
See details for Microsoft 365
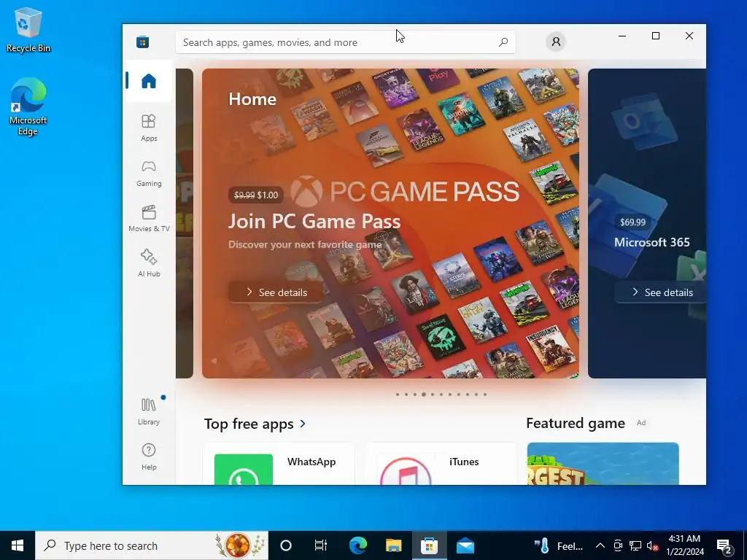(662, 292)
